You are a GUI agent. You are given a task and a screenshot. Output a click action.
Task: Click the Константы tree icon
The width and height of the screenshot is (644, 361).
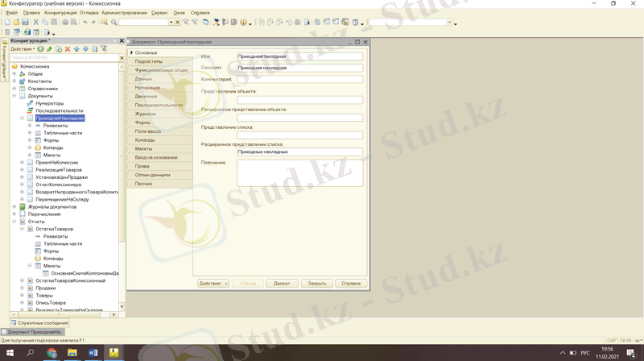tap(23, 81)
